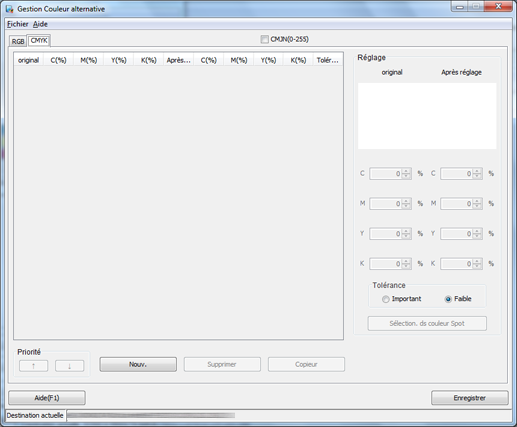Click the Tolér... column header

328,60
